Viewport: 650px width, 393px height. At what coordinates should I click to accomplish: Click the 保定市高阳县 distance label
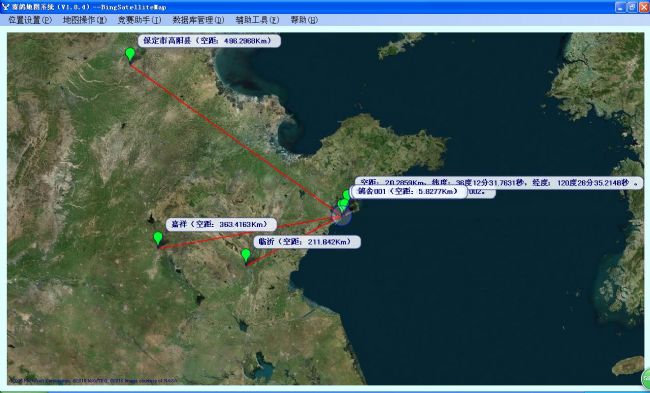click(x=209, y=41)
